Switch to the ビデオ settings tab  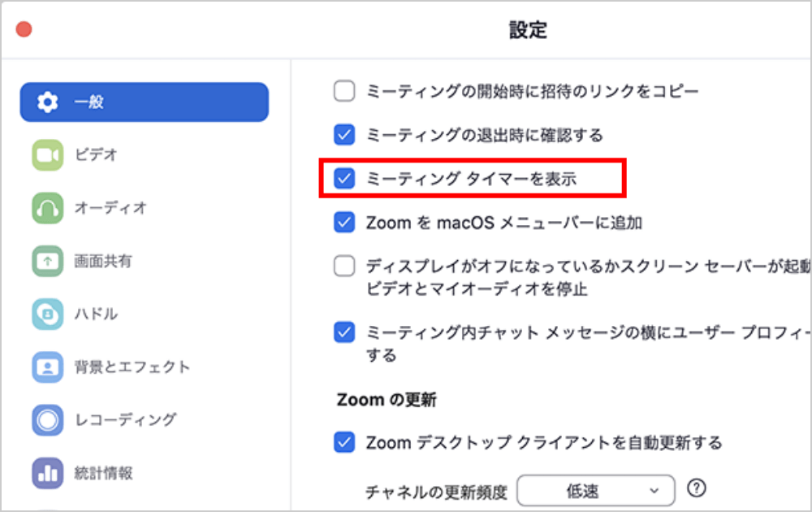(x=96, y=155)
